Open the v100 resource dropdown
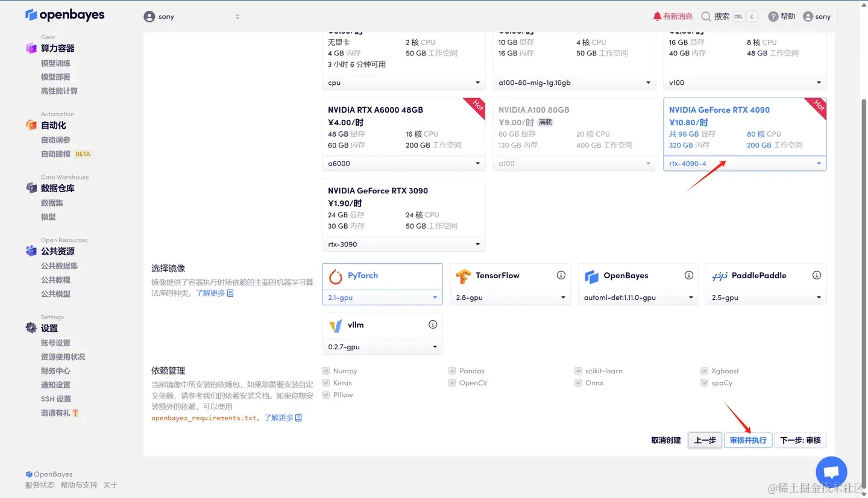This screenshot has width=868, height=498. [745, 82]
